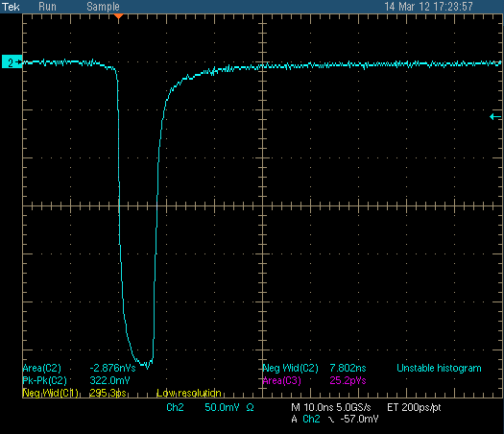This screenshot has width=504, height=434.
Task: Select the Neg Wid(C1) measurement readout
Action: pos(74,393)
